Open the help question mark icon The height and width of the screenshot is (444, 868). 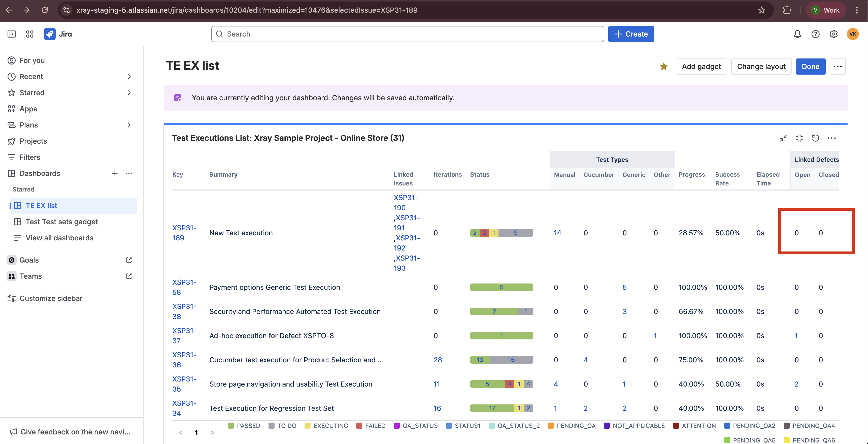[815, 34]
